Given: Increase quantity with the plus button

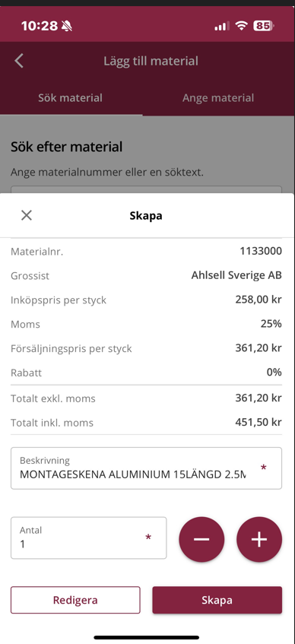Looking at the screenshot, I should point(259,539).
